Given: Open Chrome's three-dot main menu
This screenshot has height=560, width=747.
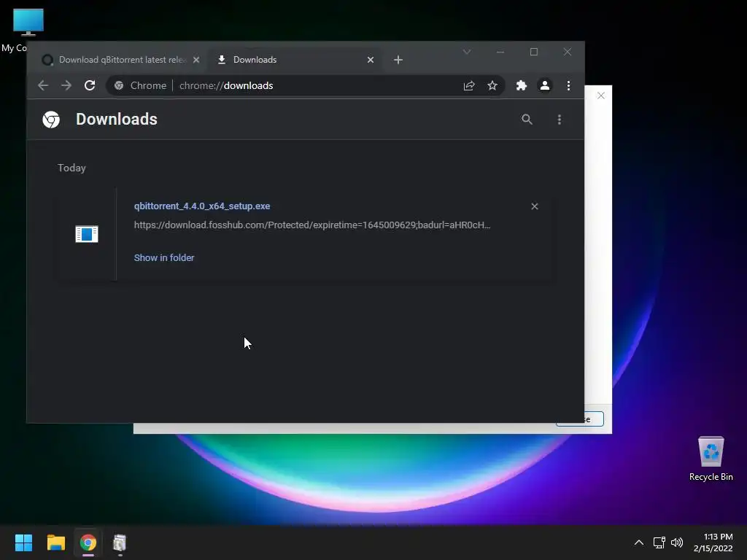Looking at the screenshot, I should pyautogui.click(x=568, y=86).
